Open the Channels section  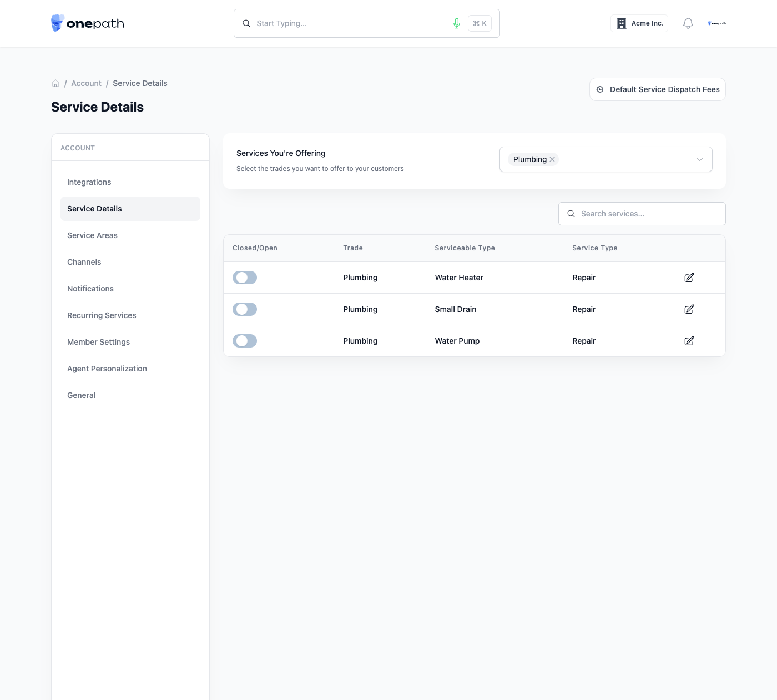pyautogui.click(x=130, y=262)
